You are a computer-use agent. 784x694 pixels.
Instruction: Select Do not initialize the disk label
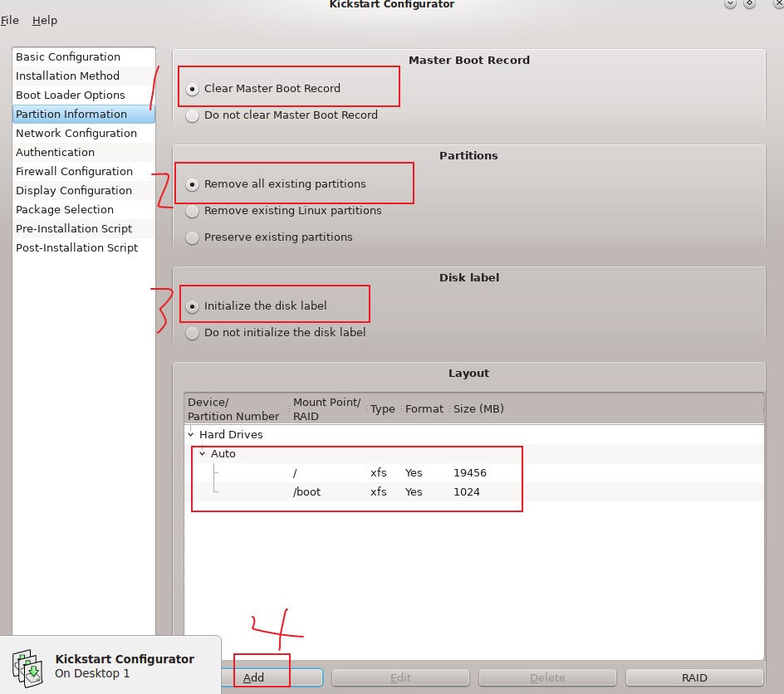(192, 333)
